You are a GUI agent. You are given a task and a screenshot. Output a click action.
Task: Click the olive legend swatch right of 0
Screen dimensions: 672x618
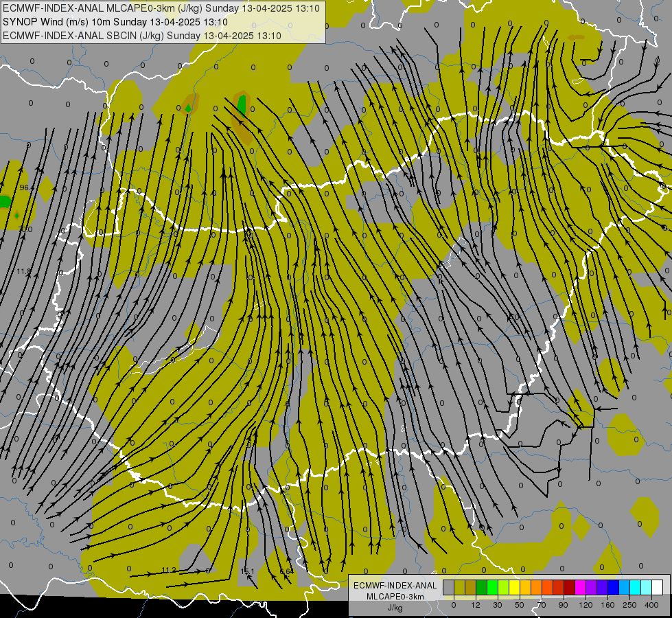tap(459, 587)
